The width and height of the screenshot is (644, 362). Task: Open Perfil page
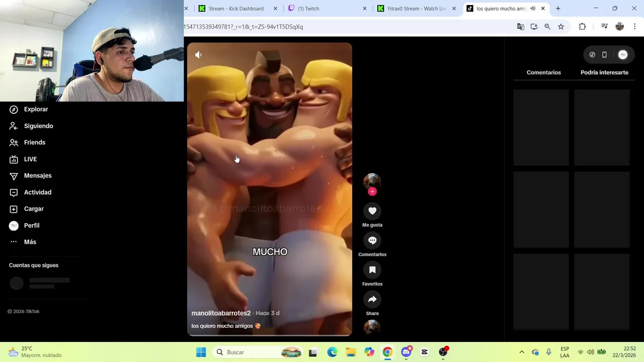point(24,225)
